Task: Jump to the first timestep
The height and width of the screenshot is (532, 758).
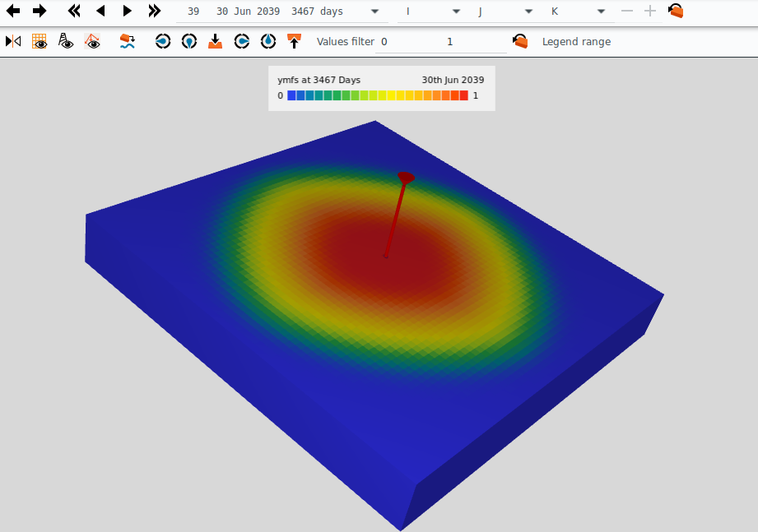Action: (x=74, y=12)
